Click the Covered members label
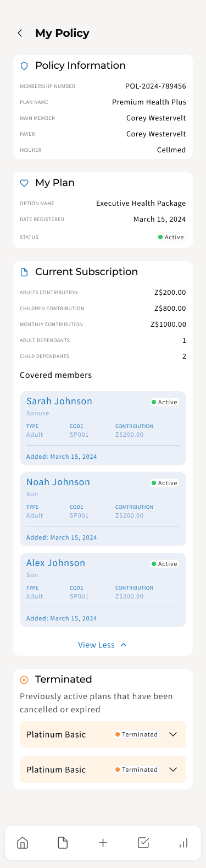The height and width of the screenshot is (868, 206). coord(55,375)
